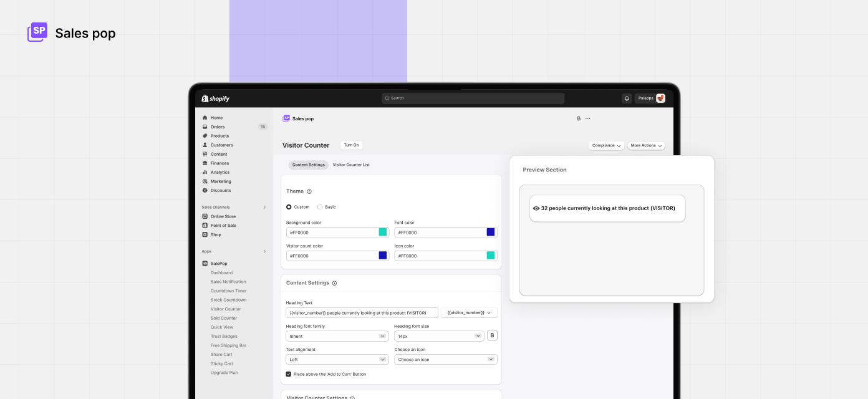Screen dimensions: 868x399
Task: Click the Marketing target icon
Action: tap(205, 181)
